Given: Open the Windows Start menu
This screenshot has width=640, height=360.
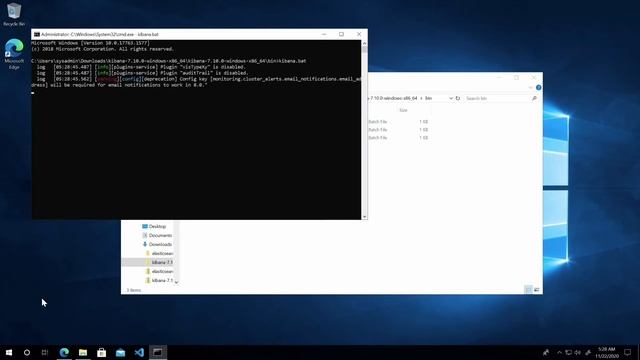Looking at the screenshot, I should click(9, 352).
